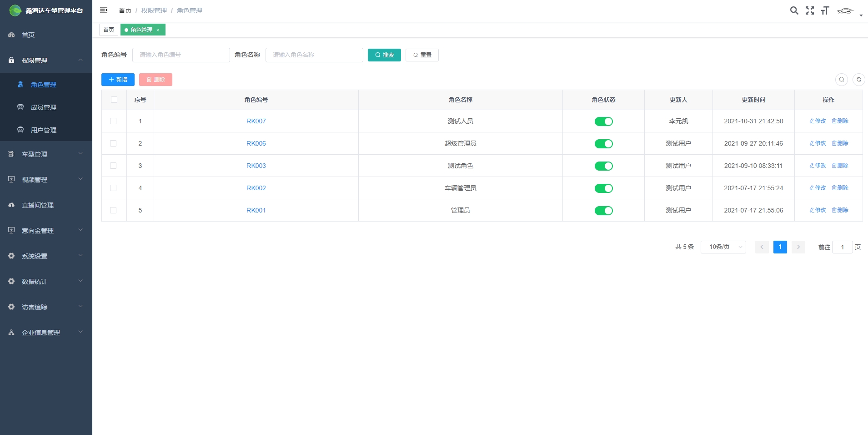The image size is (868, 435).
Task: Expand the 视频管理 menu
Action: (x=46, y=180)
